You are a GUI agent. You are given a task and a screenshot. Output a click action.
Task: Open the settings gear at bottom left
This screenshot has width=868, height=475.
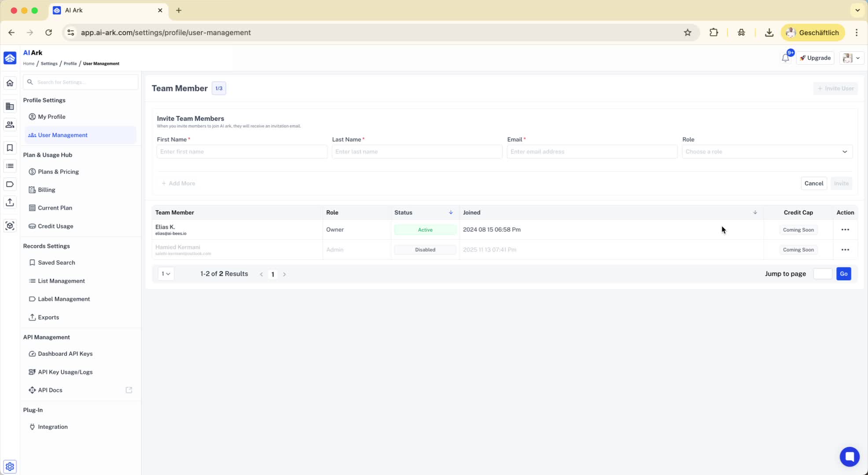point(10,466)
